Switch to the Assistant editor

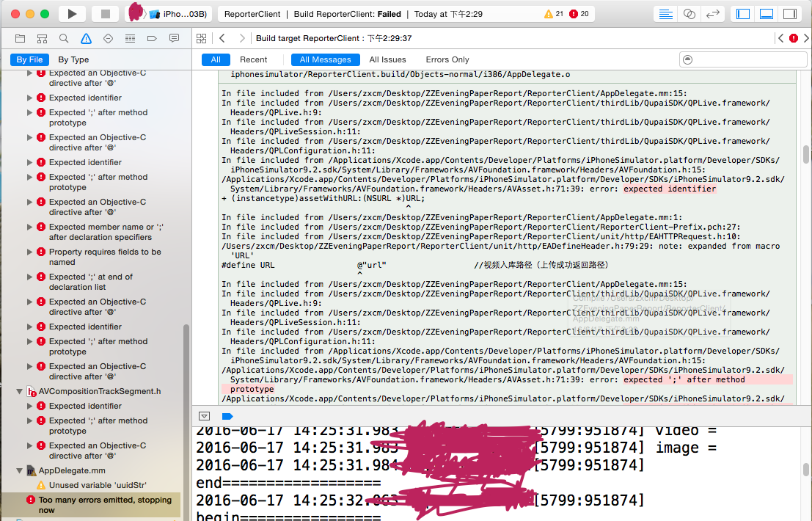tap(690, 14)
